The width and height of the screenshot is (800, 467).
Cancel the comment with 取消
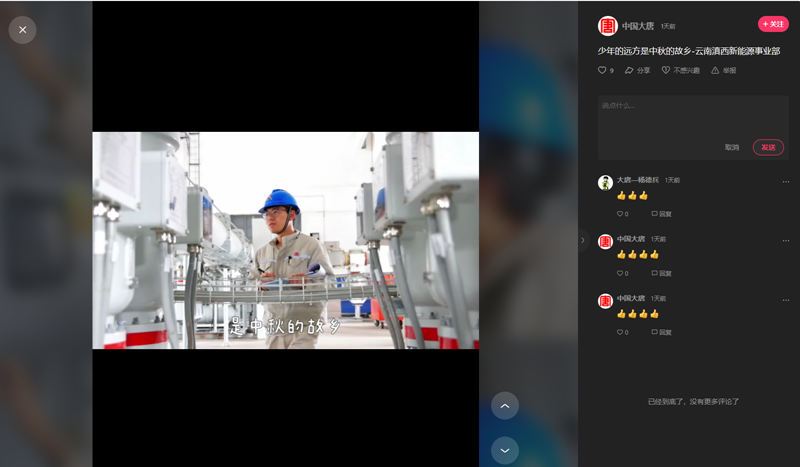732,147
